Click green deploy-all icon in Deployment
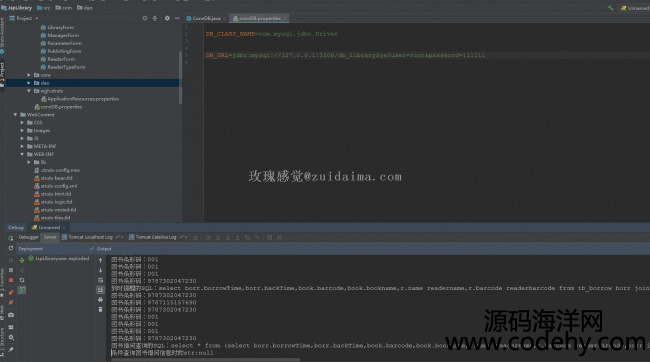The width and height of the screenshot is (650, 362). click(x=22, y=260)
